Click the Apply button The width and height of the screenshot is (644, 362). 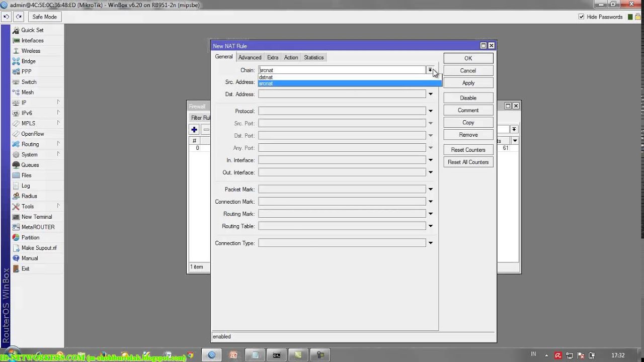click(468, 83)
